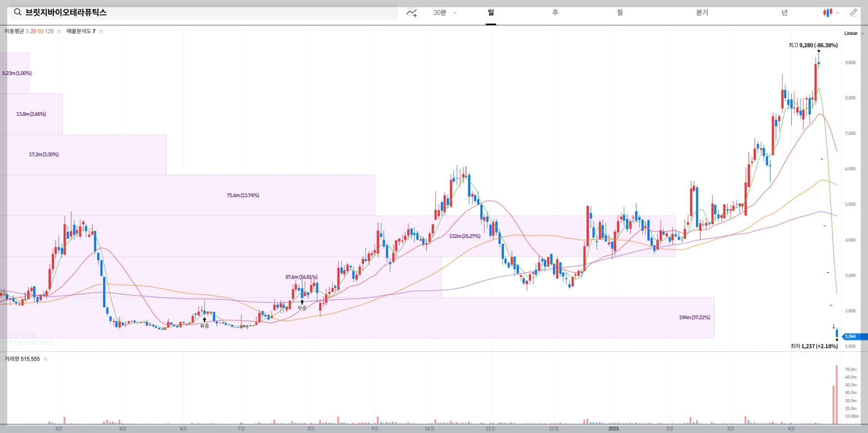The width and height of the screenshot is (868, 433).
Task: Click the 최저 1,237 low price label
Action: (814, 346)
